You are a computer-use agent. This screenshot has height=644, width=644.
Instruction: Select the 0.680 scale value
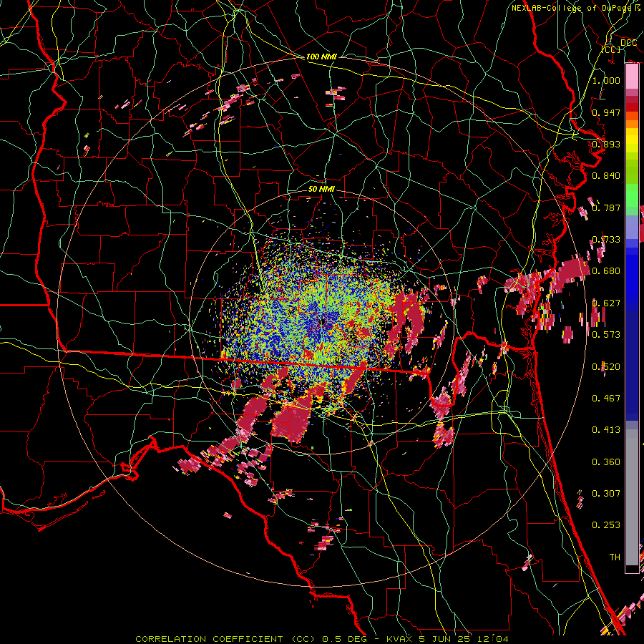pyautogui.click(x=606, y=271)
